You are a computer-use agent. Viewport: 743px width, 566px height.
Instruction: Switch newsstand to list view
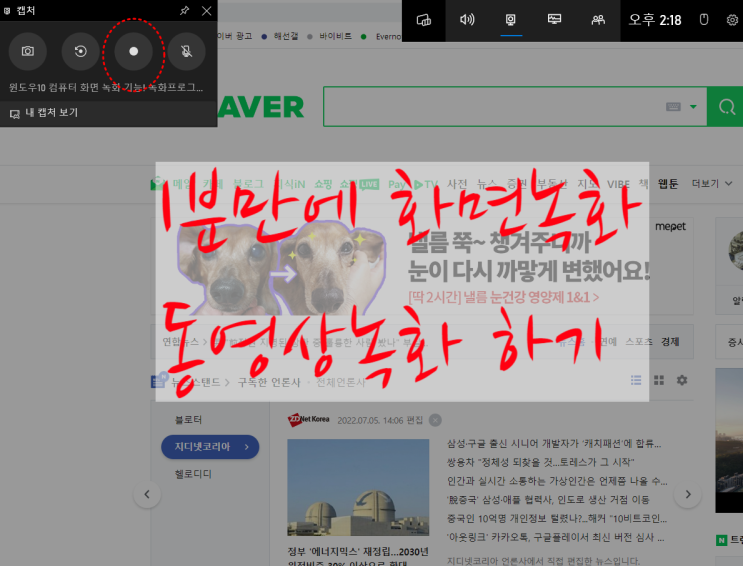pyautogui.click(x=636, y=380)
